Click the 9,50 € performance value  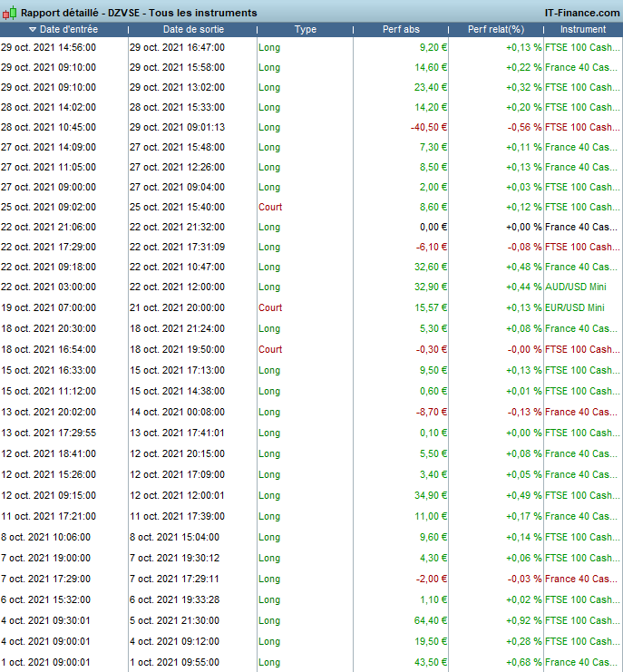(433, 370)
